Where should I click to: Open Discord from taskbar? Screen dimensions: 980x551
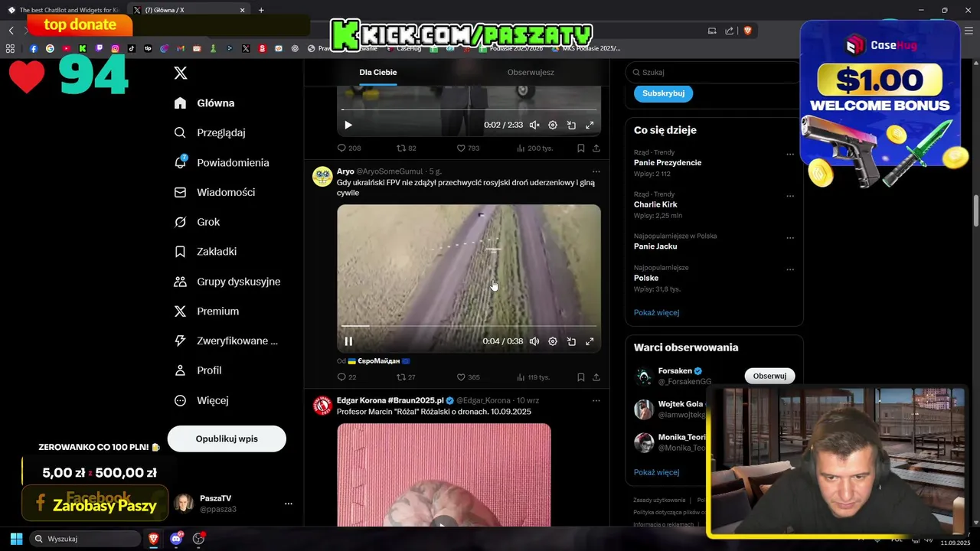point(176,539)
